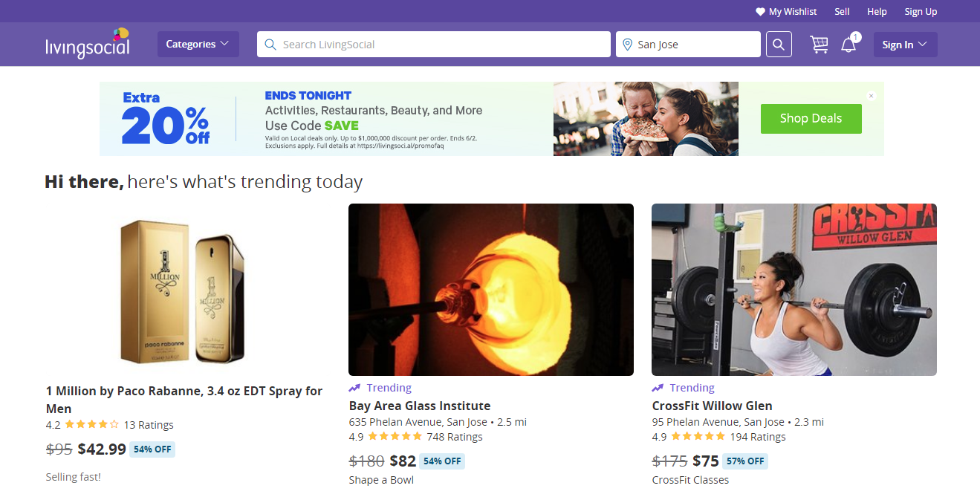Click the 748 Ratings star rating
Screen dimensions: 980x500
395,437
